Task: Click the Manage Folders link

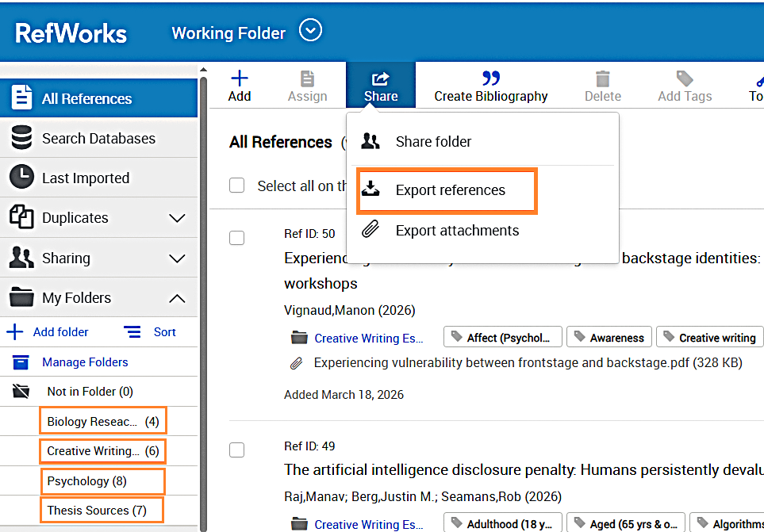Action: click(x=85, y=362)
